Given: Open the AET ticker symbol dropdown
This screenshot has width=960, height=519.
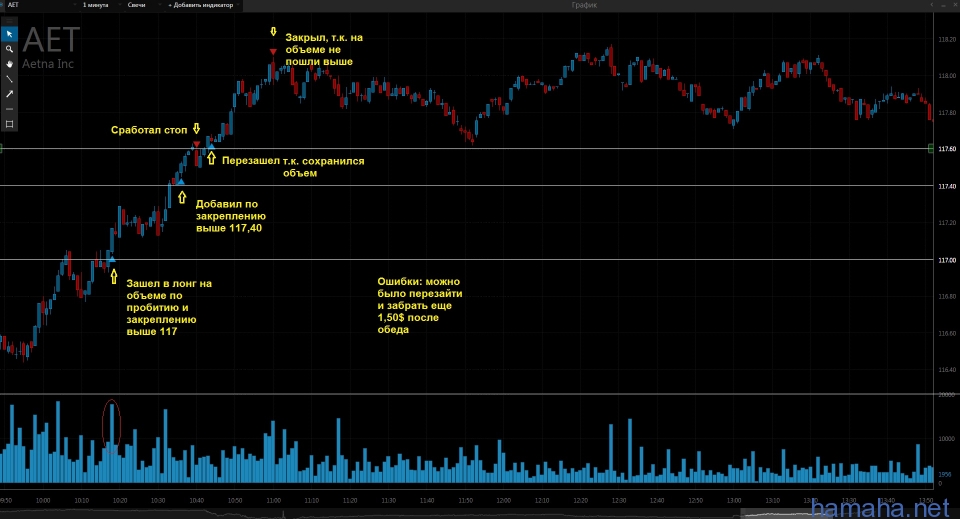Looking at the screenshot, I should [x=40, y=5].
